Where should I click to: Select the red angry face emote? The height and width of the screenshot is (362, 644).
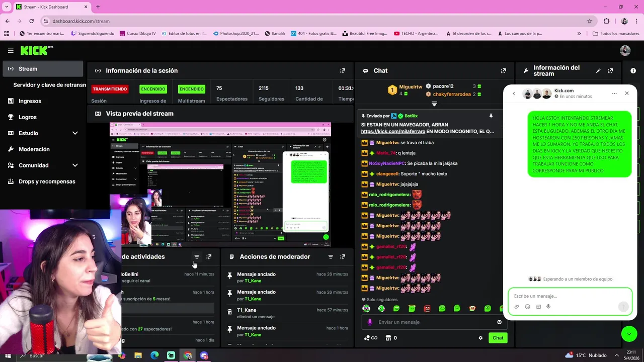(x=427, y=308)
